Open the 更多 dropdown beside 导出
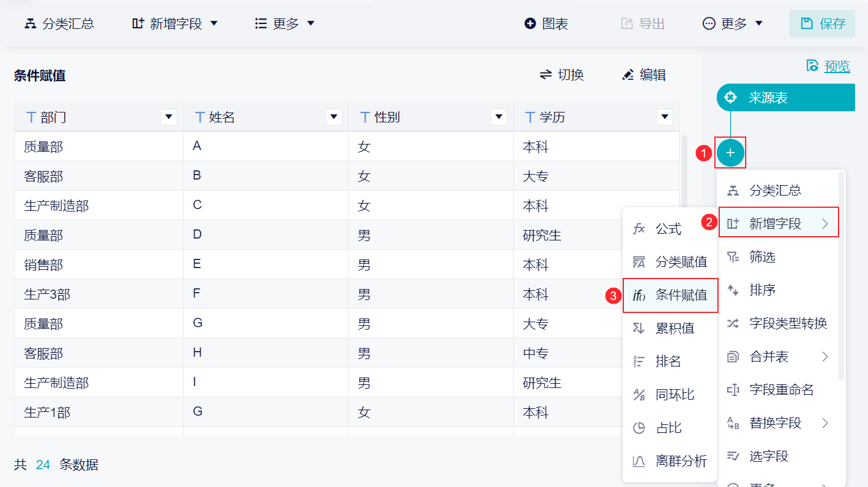The height and width of the screenshot is (487, 868). point(733,24)
